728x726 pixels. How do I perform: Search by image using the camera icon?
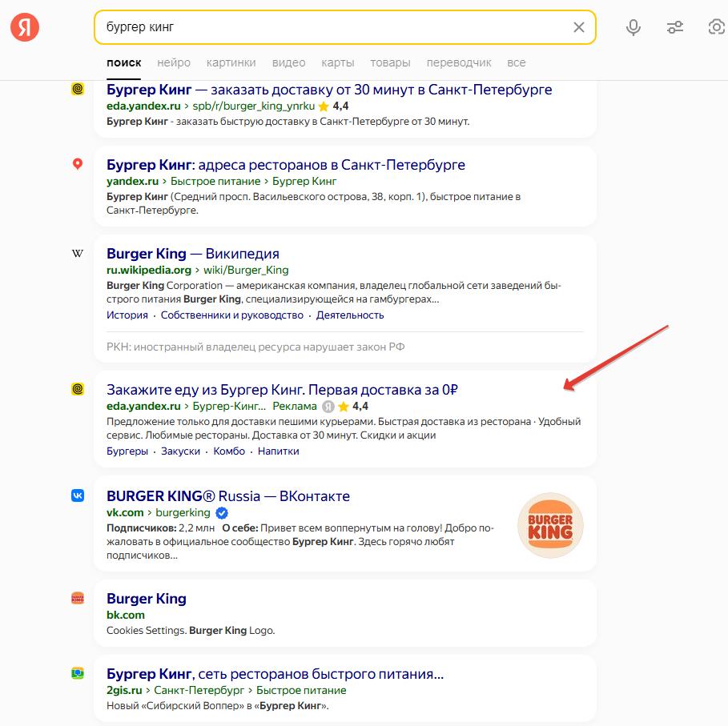click(x=717, y=27)
